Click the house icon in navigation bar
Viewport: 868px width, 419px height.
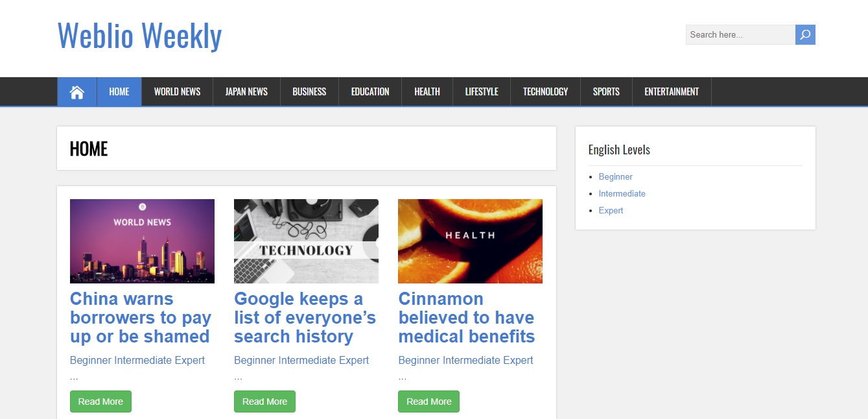(x=77, y=92)
